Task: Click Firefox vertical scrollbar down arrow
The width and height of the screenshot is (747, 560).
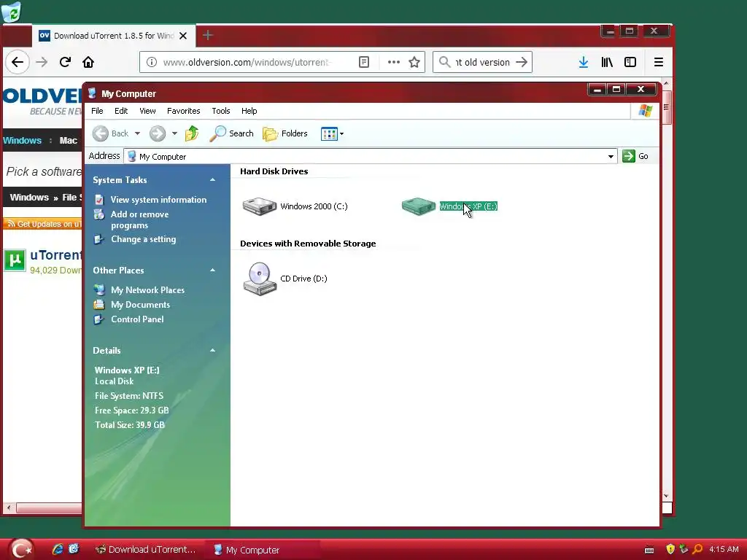Action: point(666,496)
